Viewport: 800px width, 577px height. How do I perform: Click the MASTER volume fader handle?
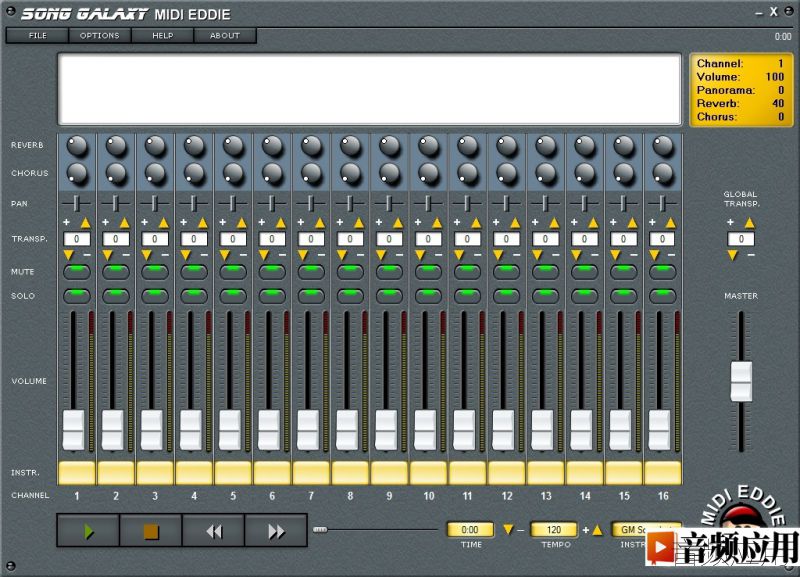click(x=741, y=382)
